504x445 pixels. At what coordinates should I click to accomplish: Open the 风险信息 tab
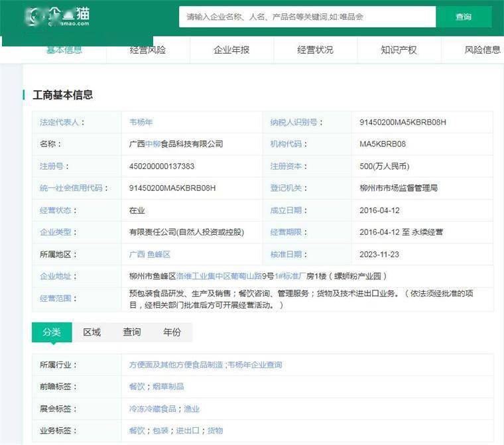[x=483, y=50]
